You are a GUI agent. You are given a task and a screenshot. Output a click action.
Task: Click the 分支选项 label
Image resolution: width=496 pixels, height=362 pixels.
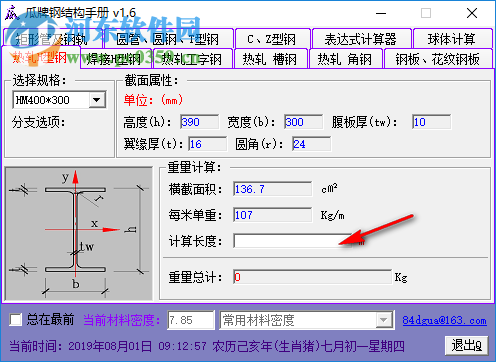[39, 122]
